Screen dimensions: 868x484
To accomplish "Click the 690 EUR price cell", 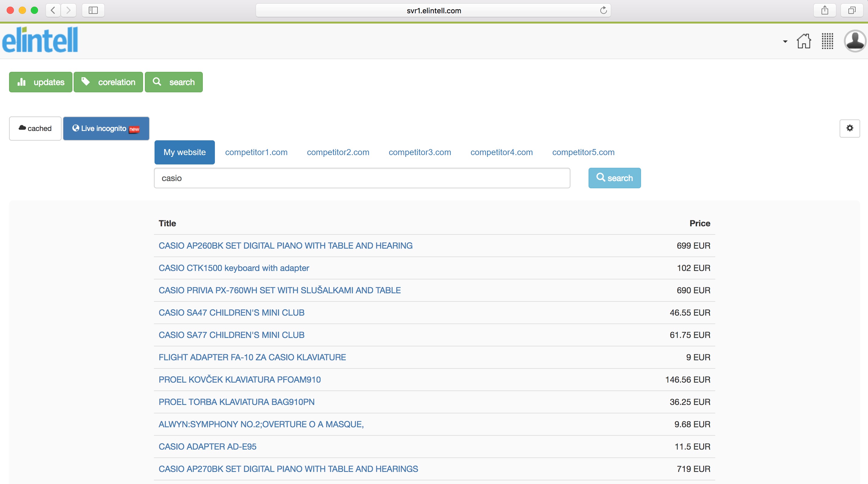I will [693, 290].
